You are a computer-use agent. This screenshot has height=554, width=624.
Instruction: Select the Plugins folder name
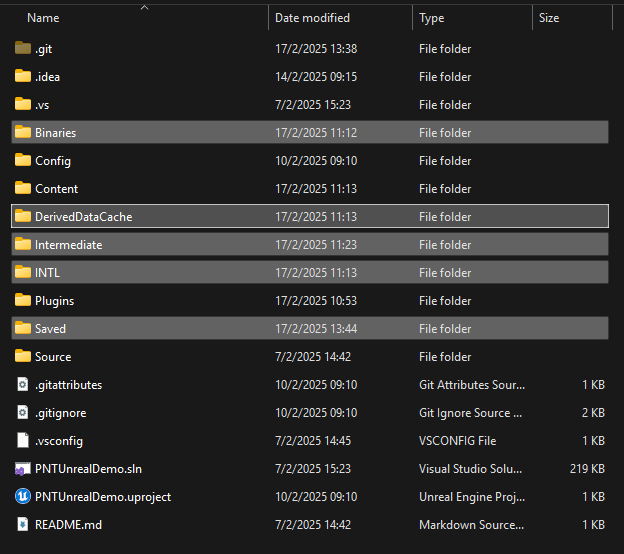pyautogui.click(x=55, y=301)
